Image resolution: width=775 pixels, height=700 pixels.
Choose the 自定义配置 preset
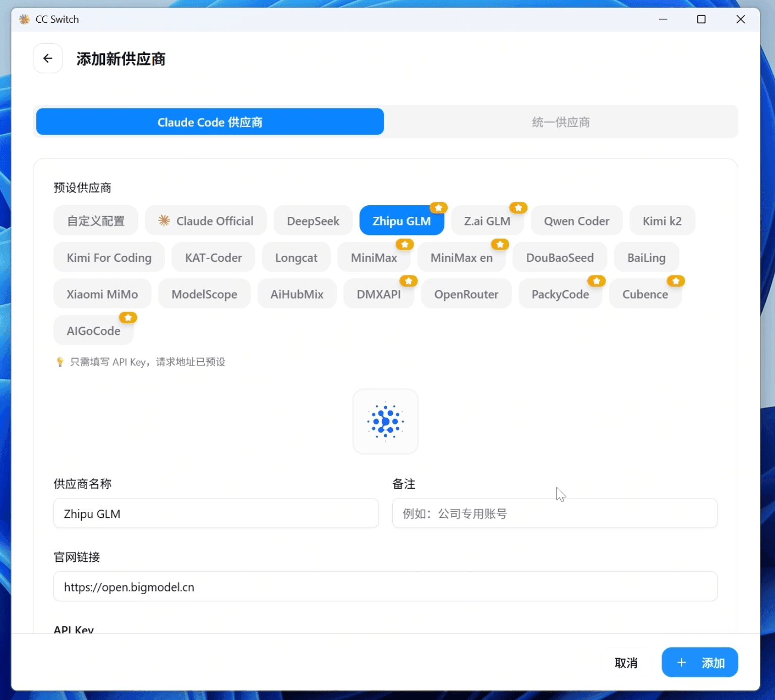[96, 221]
